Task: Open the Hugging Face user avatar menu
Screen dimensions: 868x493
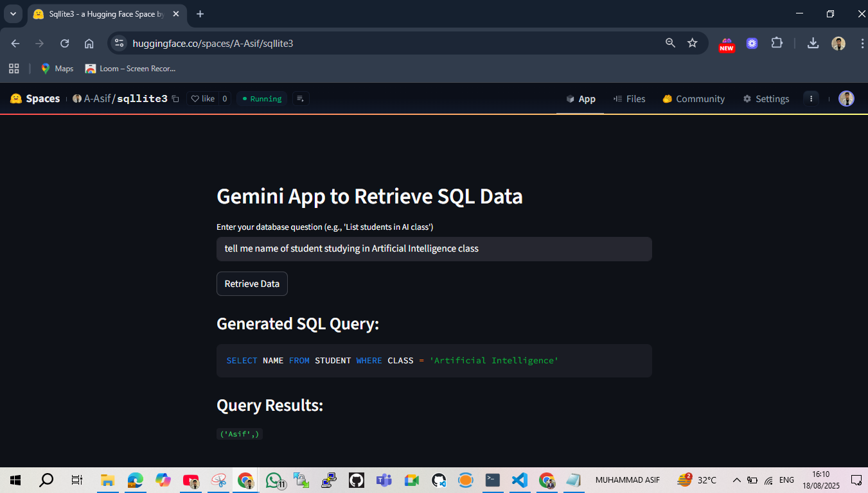Action: pos(846,99)
